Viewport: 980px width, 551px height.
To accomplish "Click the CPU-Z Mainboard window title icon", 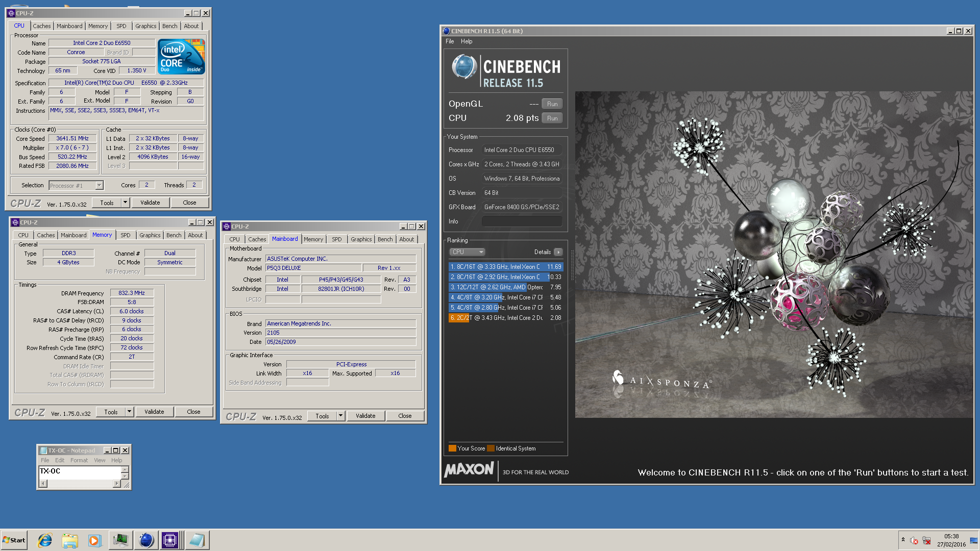I will point(227,227).
